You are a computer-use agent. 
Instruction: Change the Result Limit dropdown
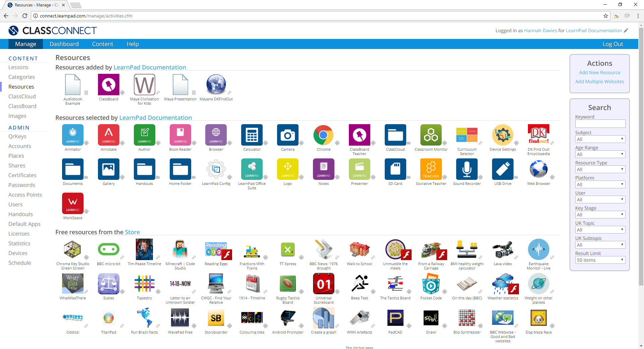600,260
